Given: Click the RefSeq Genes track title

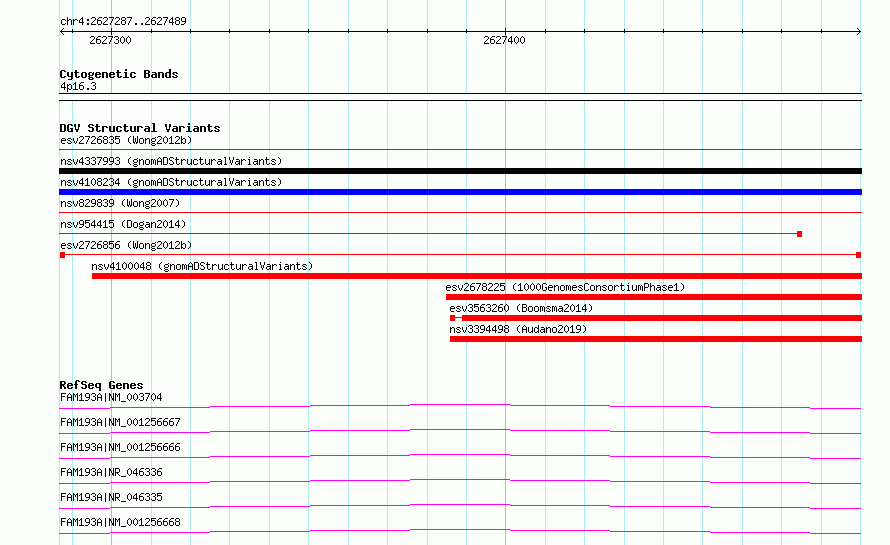Looking at the screenshot, I should click(101, 385).
